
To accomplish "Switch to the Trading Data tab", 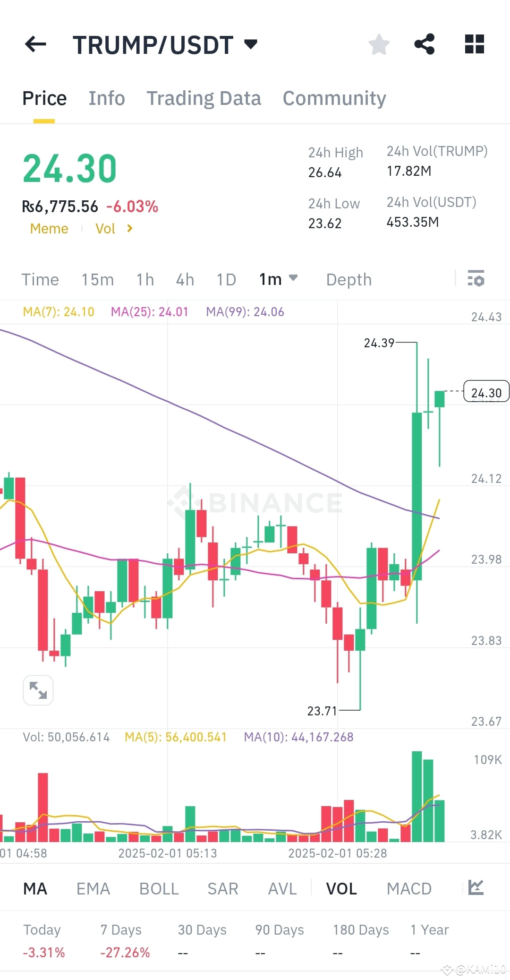I will pyautogui.click(x=204, y=98).
